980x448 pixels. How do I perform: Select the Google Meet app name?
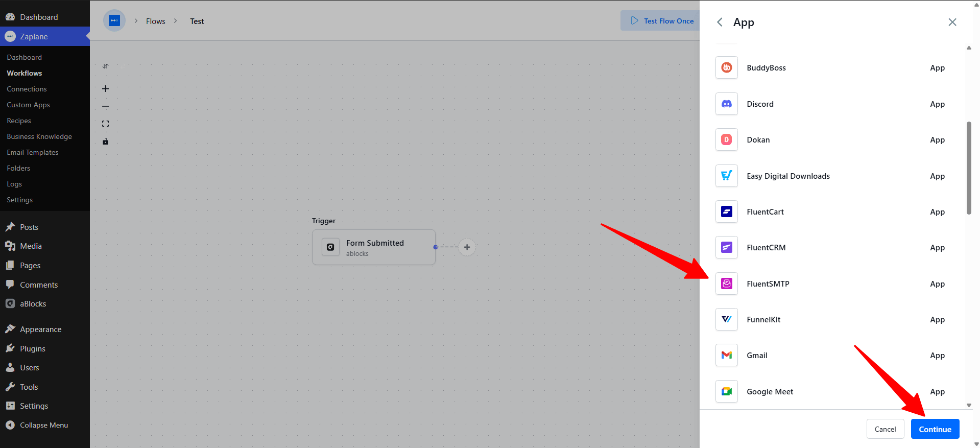[770, 392]
